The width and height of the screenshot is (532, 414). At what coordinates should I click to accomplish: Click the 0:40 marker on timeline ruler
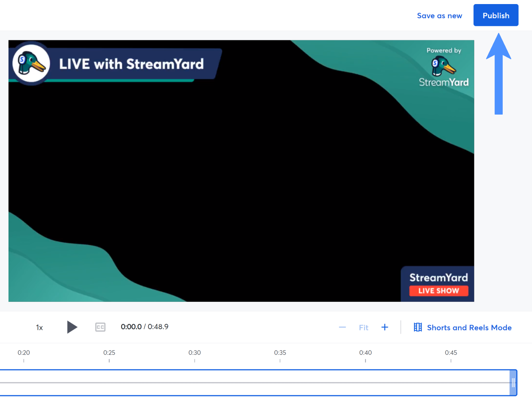(x=365, y=353)
